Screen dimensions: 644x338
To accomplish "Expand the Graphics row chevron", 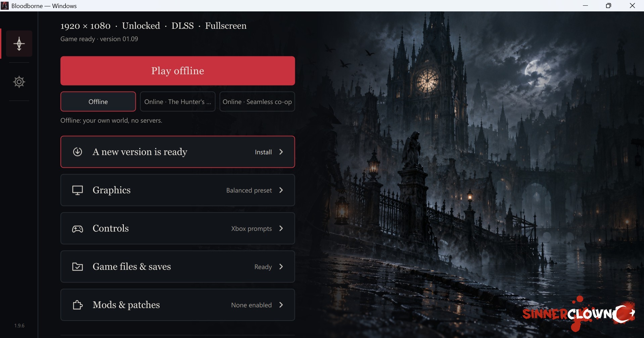I will pyautogui.click(x=282, y=190).
